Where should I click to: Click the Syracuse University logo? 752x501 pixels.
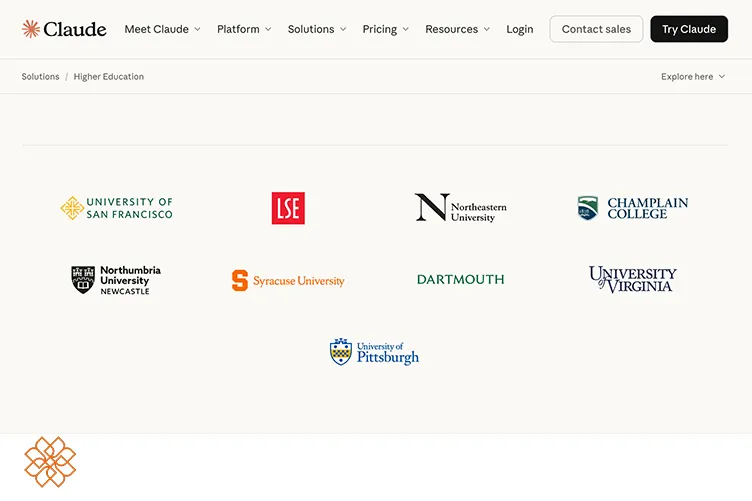tap(288, 280)
